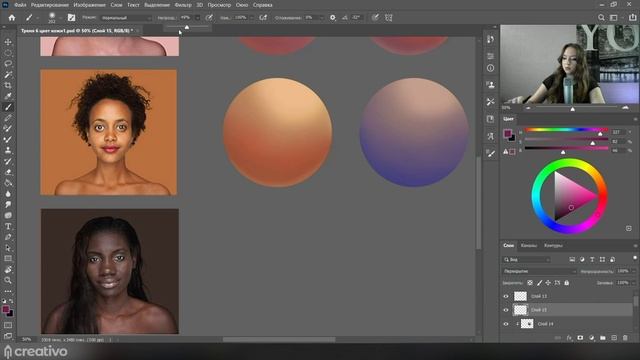Click the Navigator zoom slider

click(577, 107)
